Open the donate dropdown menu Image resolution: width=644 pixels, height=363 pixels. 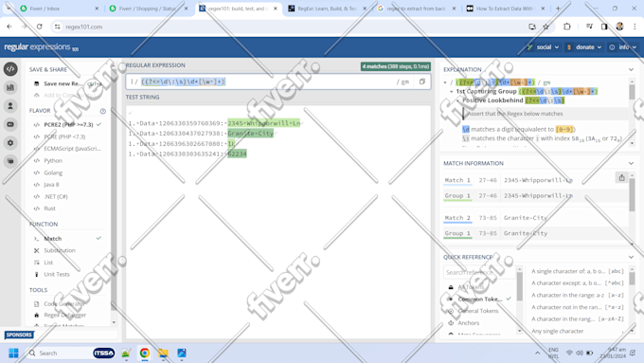584,47
